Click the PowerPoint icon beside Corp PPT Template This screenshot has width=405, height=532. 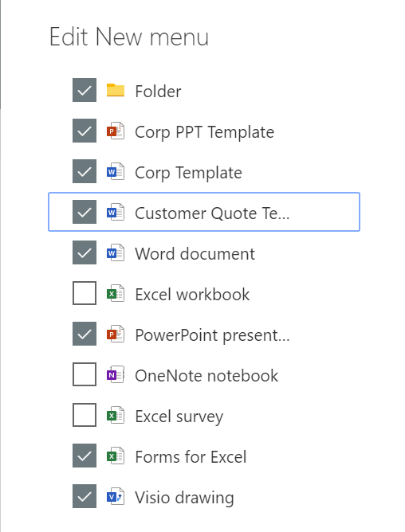point(116,131)
